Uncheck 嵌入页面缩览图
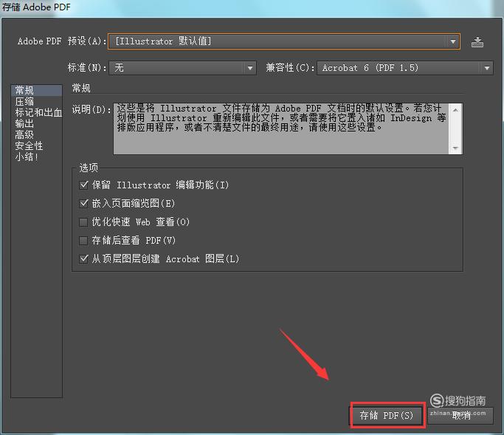 coord(83,203)
